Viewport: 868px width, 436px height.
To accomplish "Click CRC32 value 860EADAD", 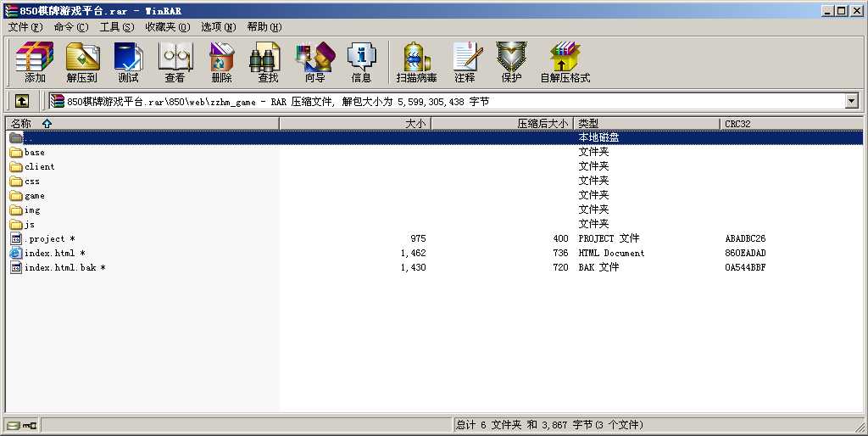I will click(745, 253).
